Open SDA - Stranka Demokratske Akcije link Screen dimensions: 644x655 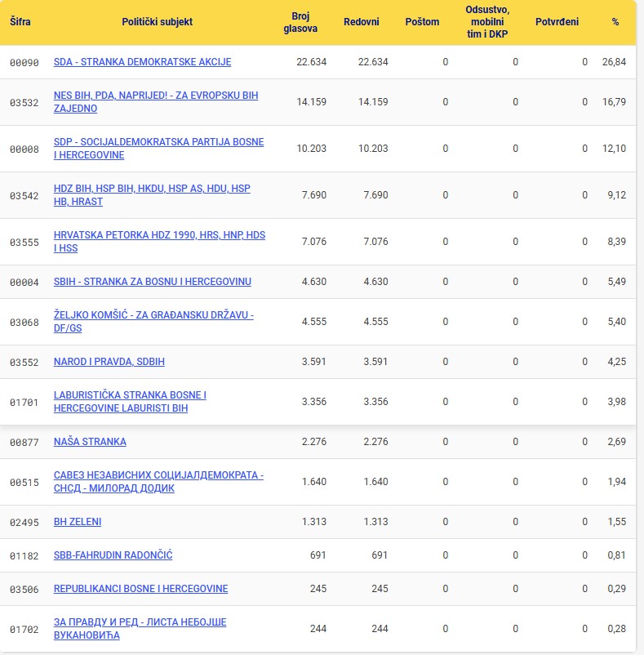(142, 62)
